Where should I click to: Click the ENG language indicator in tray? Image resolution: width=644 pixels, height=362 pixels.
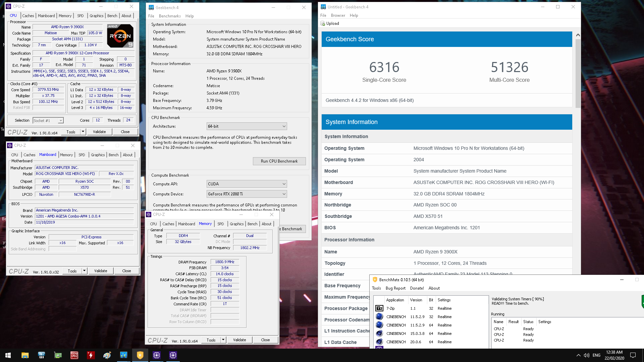(596, 355)
